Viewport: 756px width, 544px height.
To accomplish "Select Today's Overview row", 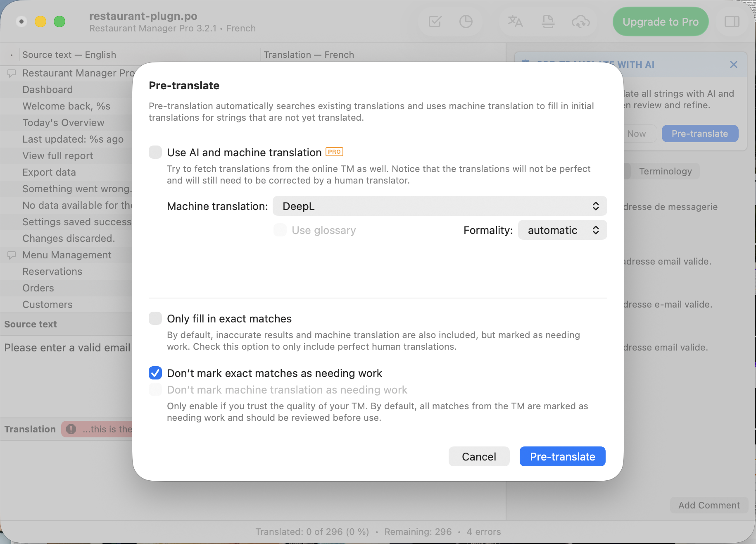I will [x=66, y=123].
